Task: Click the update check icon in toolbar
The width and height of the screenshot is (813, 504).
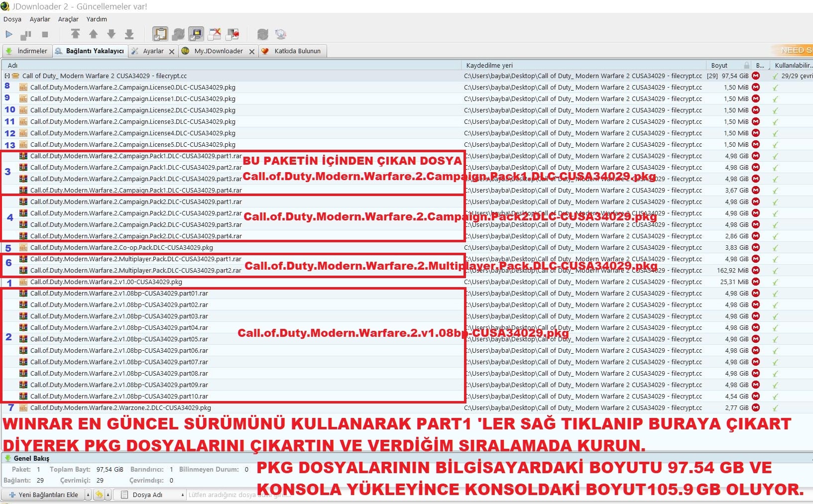Action: pyautogui.click(x=262, y=34)
